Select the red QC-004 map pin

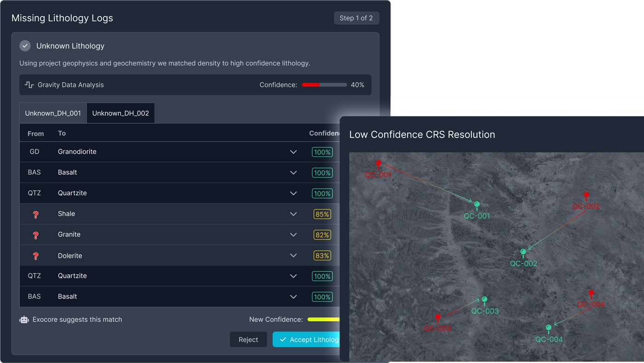(x=591, y=292)
